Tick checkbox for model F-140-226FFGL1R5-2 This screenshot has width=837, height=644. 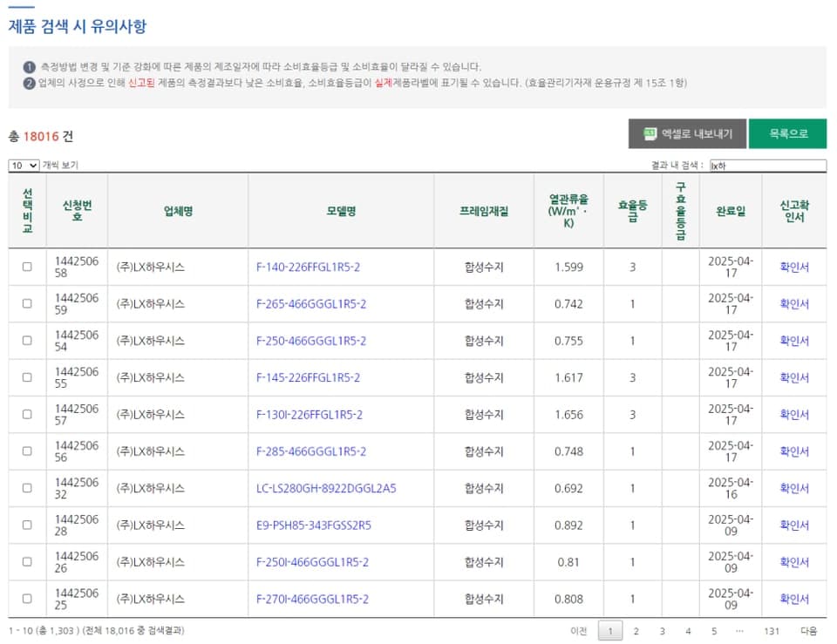pos(27,267)
